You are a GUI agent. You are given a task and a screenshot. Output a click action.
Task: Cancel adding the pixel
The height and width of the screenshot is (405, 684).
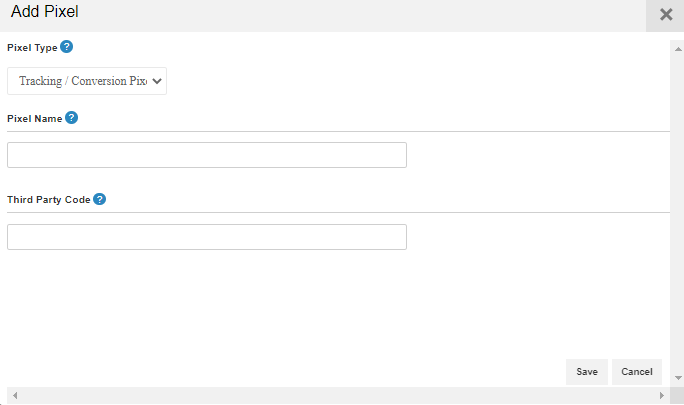[x=637, y=372]
